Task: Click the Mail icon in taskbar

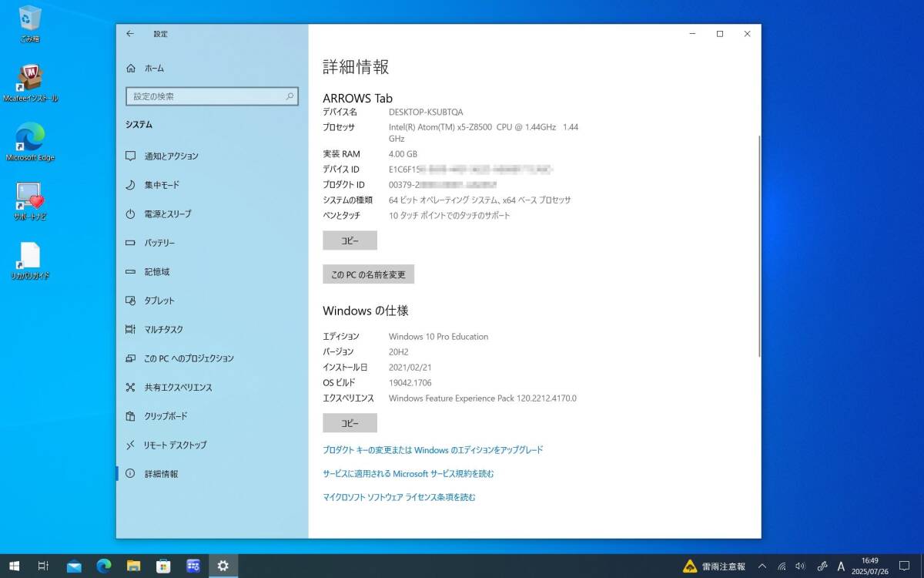Action: tap(74, 566)
